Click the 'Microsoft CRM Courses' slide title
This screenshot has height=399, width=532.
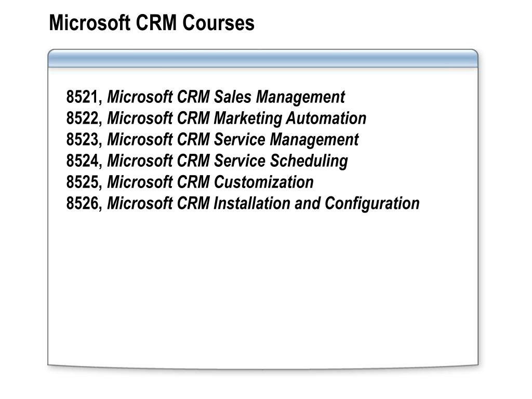tap(152, 23)
